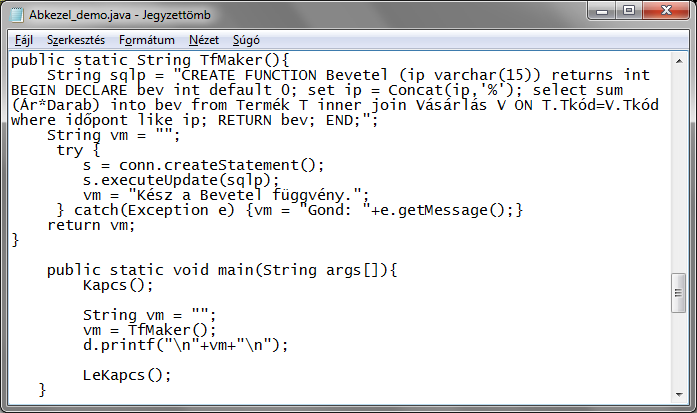Click the scrollbar down arrow
The image size is (697, 413).
pyautogui.click(x=679, y=394)
